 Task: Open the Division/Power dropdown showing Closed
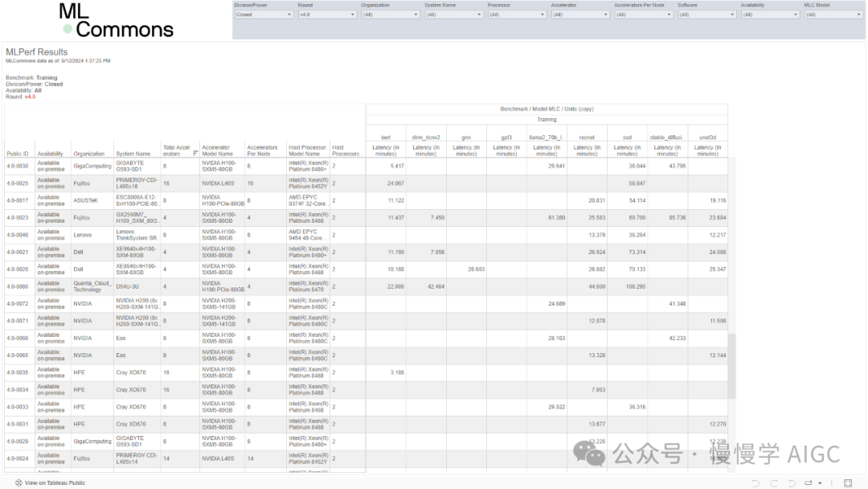[x=264, y=15]
